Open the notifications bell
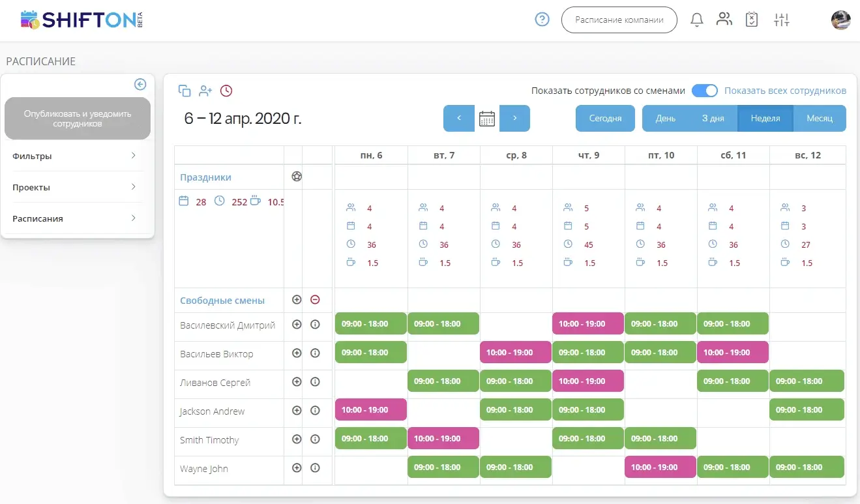 (x=697, y=20)
